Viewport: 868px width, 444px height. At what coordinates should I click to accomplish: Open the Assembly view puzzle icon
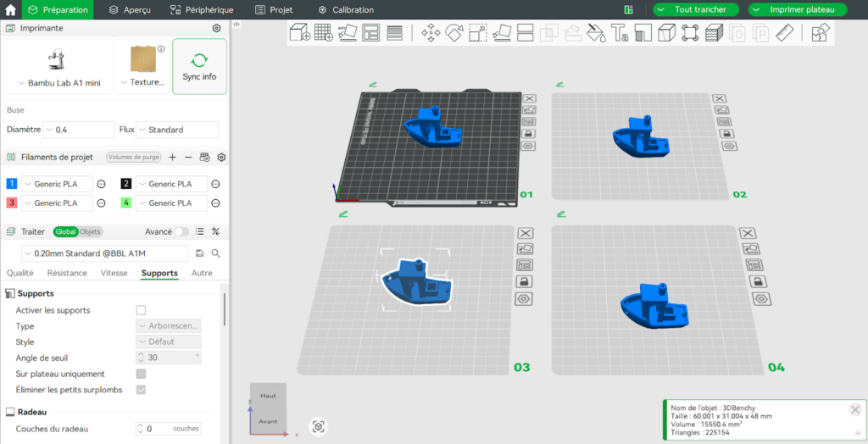820,33
